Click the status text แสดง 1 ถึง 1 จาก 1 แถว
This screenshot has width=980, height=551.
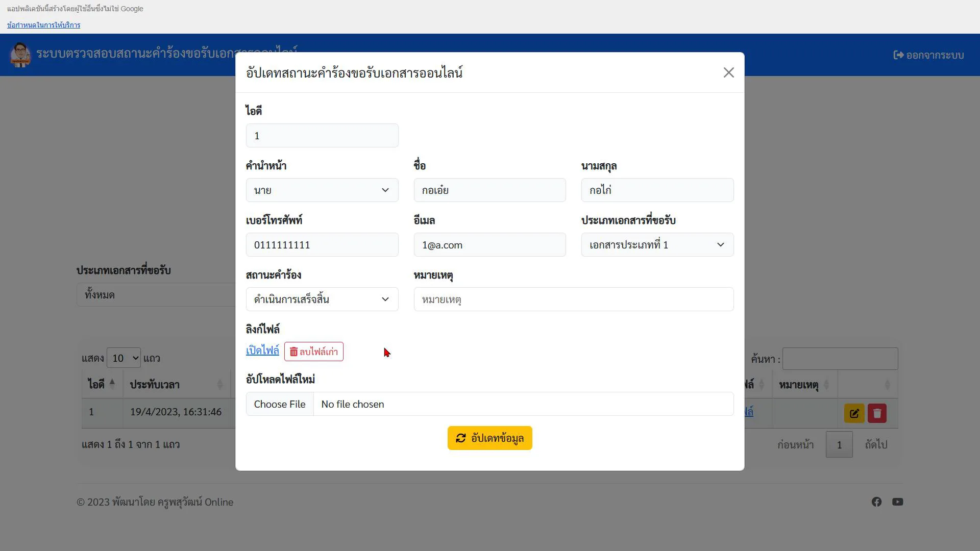[x=131, y=444]
